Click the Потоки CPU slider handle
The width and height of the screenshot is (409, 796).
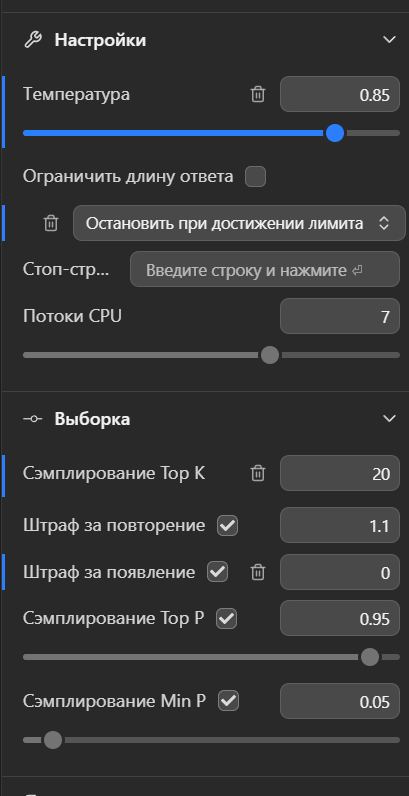(x=270, y=355)
